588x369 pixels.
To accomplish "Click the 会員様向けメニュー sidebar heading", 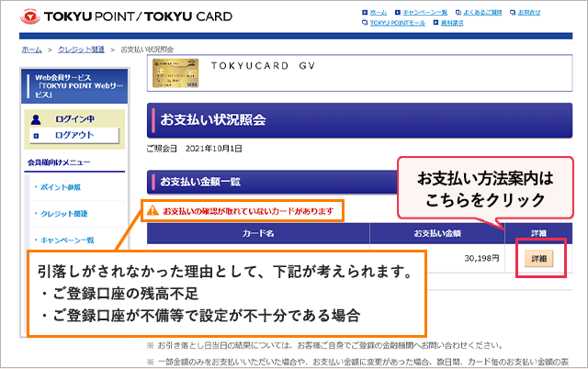I will point(59,162).
